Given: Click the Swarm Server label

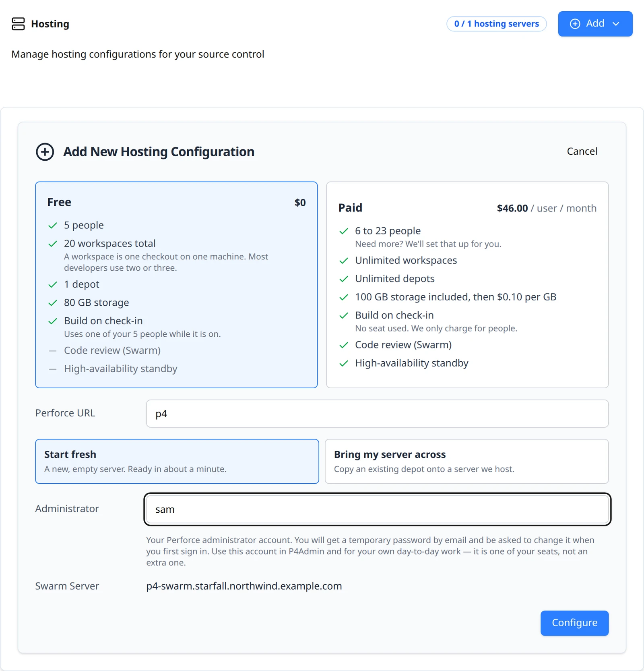Looking at the screenshot, I should [x=67, y=586].
